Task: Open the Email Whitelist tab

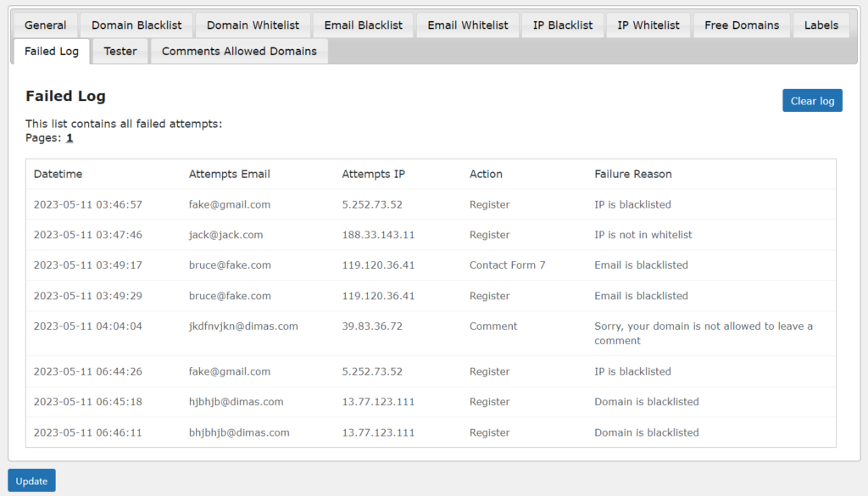Action: coord(467,25)
